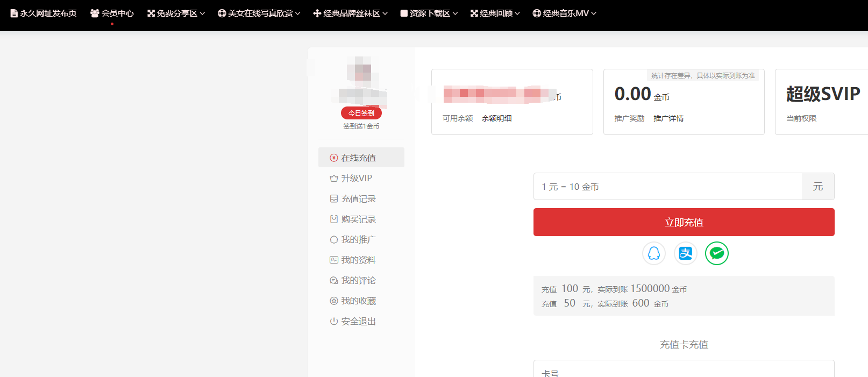The width and height of the screenshot is (868, 377).
Task: Select WeChat Pay payment icon
Action: [x=717, y=253]
